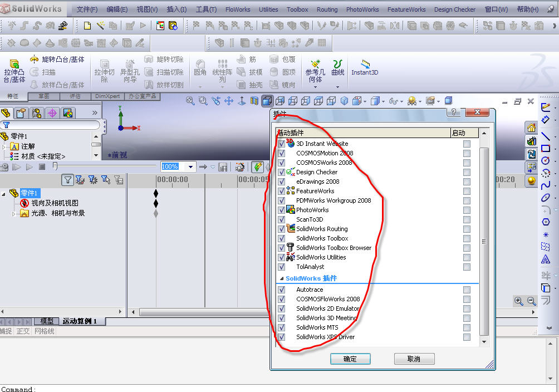The image size is (559, 392).
Task: Open the 文件(F) menu
Action: tap(87, 9)
